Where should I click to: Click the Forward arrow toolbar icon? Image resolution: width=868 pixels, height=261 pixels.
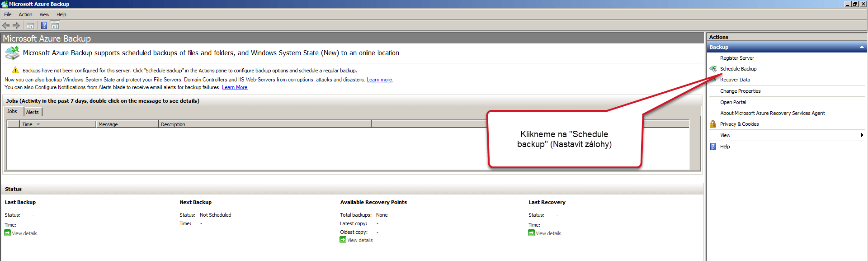tap(16, 26)
